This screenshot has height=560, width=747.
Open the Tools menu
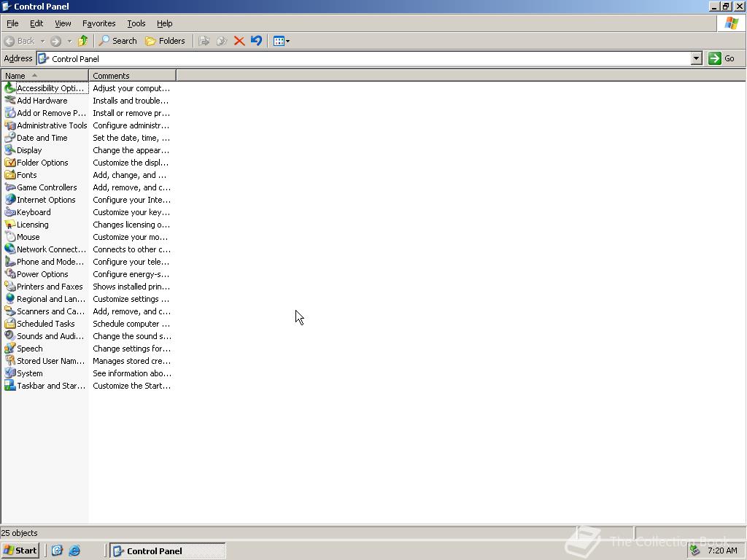point(136,23)
